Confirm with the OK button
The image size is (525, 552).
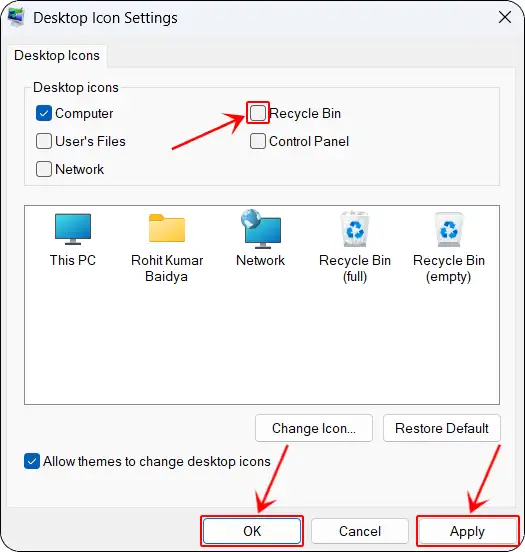[252, 531]
